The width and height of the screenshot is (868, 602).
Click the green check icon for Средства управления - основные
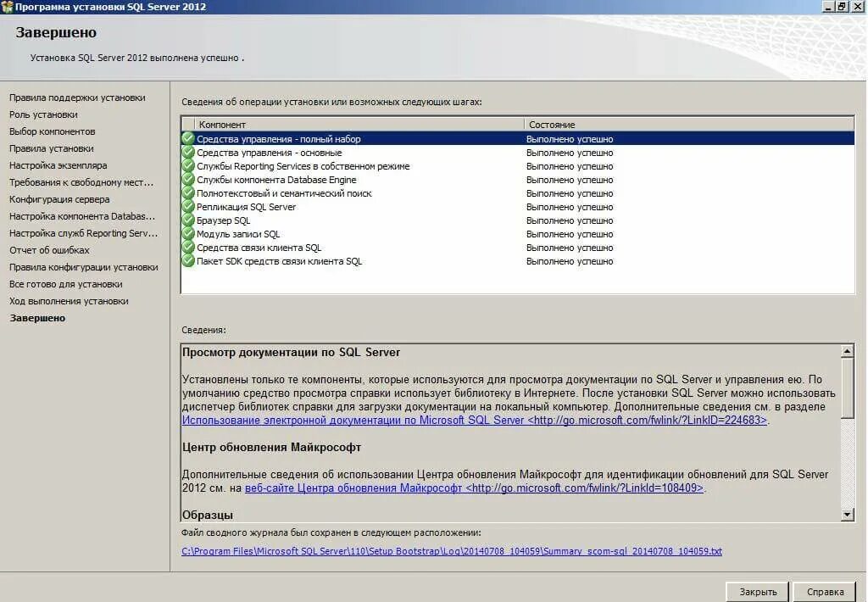188,153
